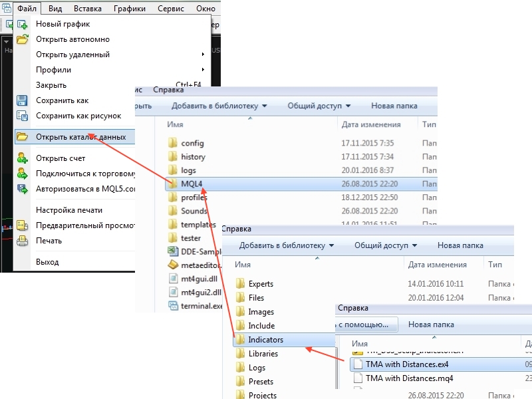
Task: Select TMA with Distances.ex4 file
Action: (x=441, y=364)
